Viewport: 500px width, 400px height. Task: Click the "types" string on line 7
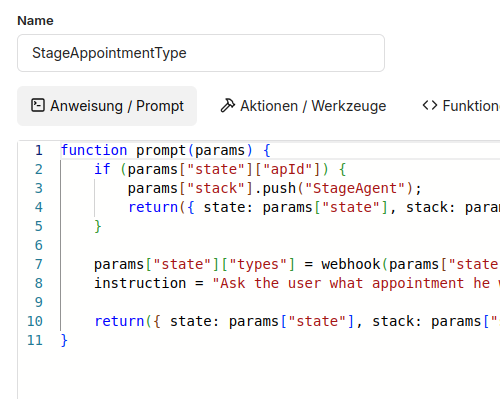(x=258, y=264)
